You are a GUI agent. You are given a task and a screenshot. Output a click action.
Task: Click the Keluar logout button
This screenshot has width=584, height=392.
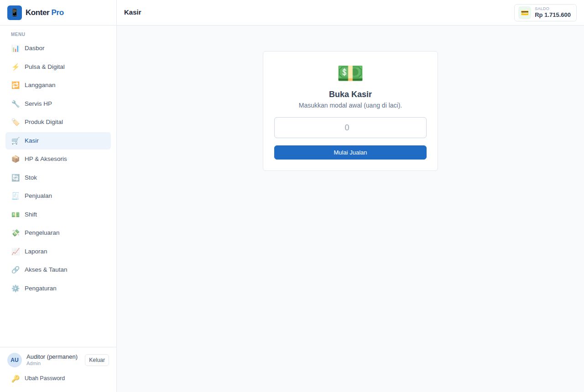pos(97,360)
